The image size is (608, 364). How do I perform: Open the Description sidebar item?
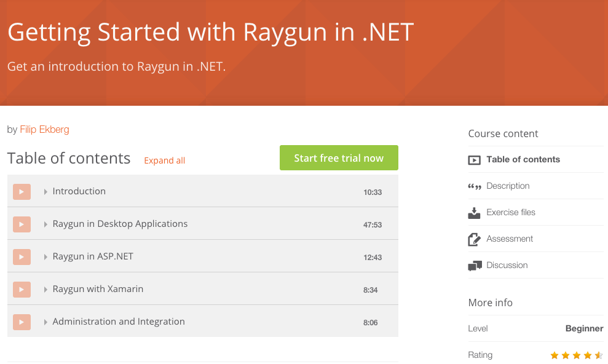tap(508, 186)
